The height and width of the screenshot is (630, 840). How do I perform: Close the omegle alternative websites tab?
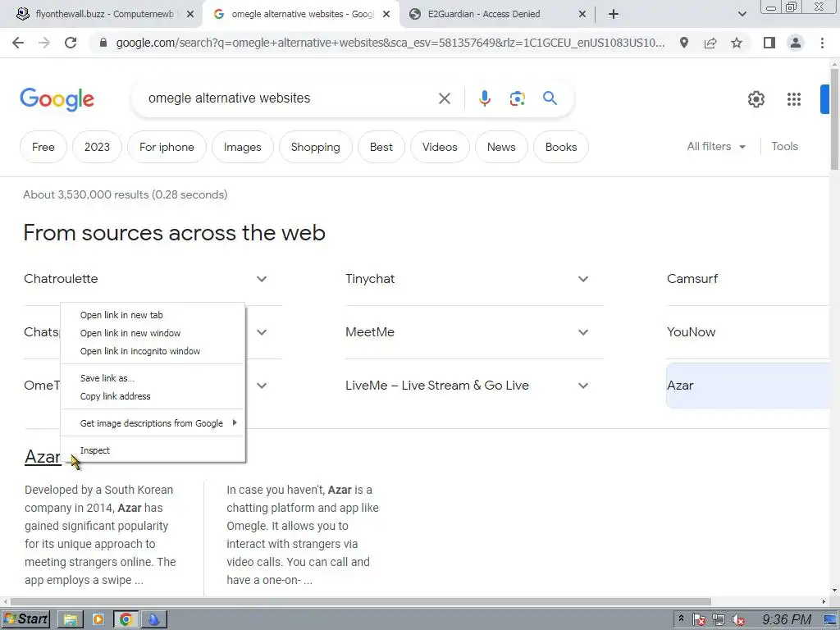[x=386, y=14]
